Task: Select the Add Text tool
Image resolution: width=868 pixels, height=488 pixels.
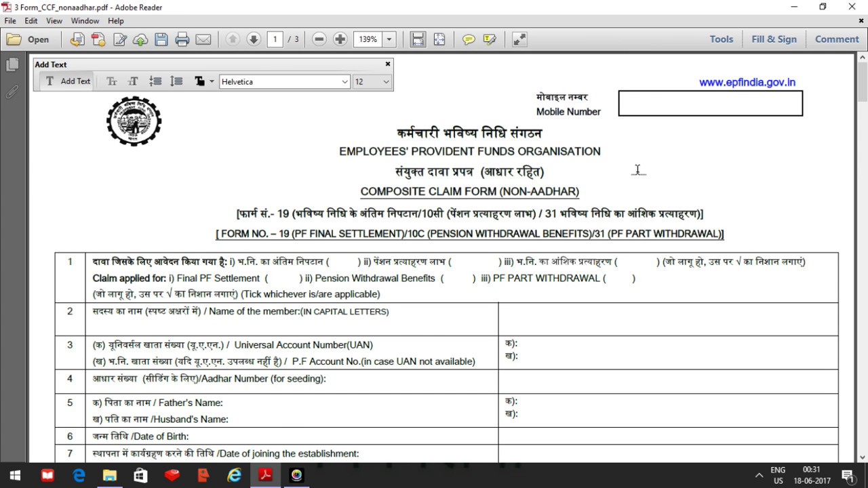Action: coord(67,81)
